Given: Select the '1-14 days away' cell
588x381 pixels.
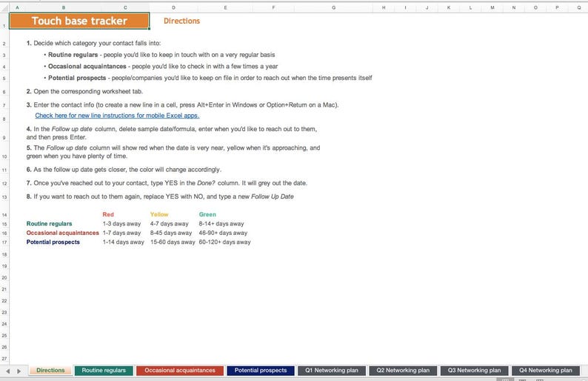Looking at the screenshot, I should click(x=124, y=242).
